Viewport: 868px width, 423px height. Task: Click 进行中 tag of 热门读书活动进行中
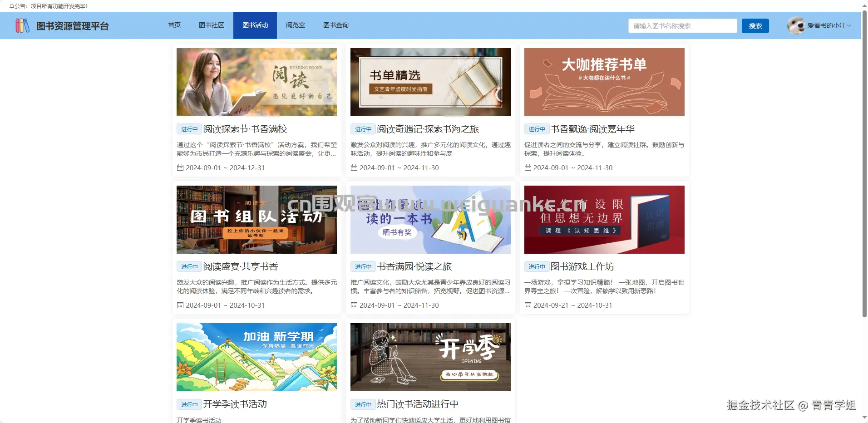pyautogui.click(x=363, y=404)
